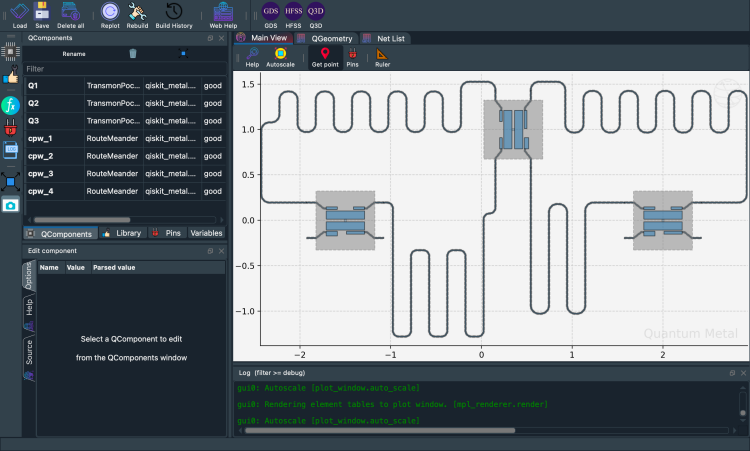This screenshot has width=750, height=451.
Task: Click the fullscreen expand sidebar icon
Action: click(x=11, y=182)
